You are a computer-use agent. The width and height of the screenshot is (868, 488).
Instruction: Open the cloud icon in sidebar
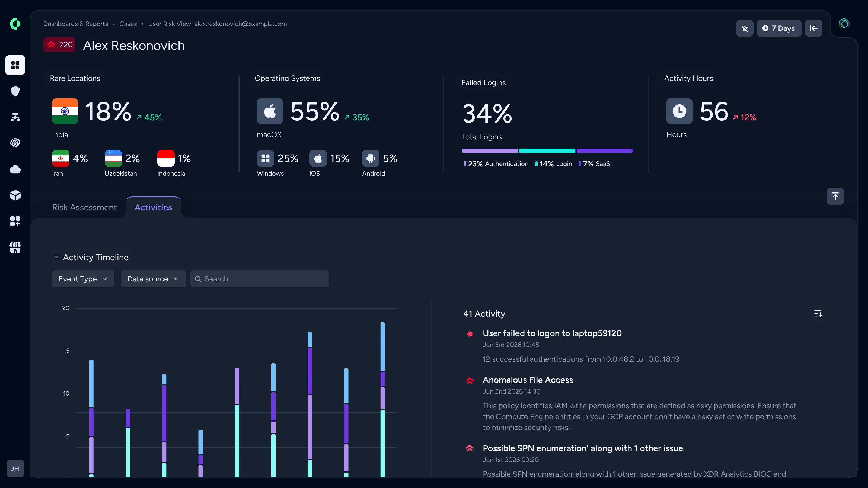(15, 169)
